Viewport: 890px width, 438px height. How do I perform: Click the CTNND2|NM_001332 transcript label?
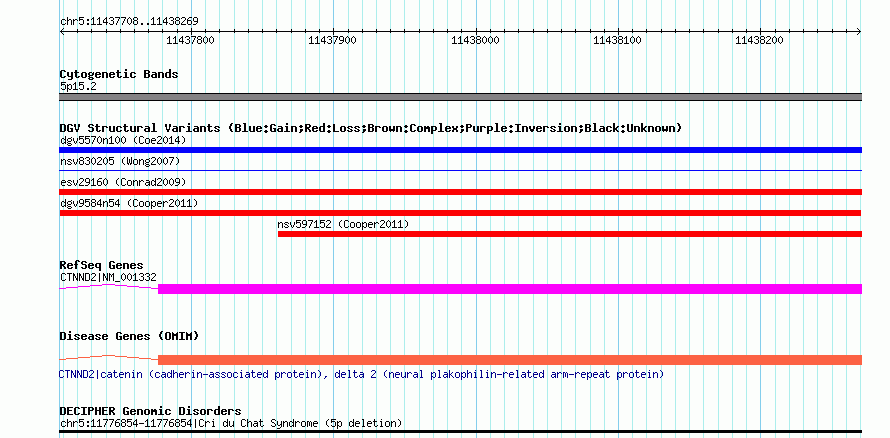(x=108, y=277)
